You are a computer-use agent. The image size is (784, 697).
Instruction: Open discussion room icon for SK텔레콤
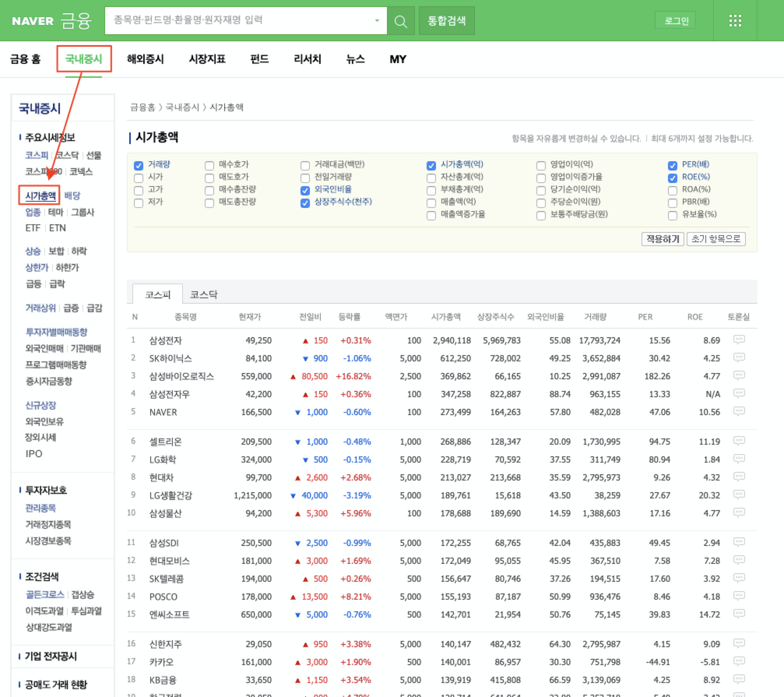[739, 578]
